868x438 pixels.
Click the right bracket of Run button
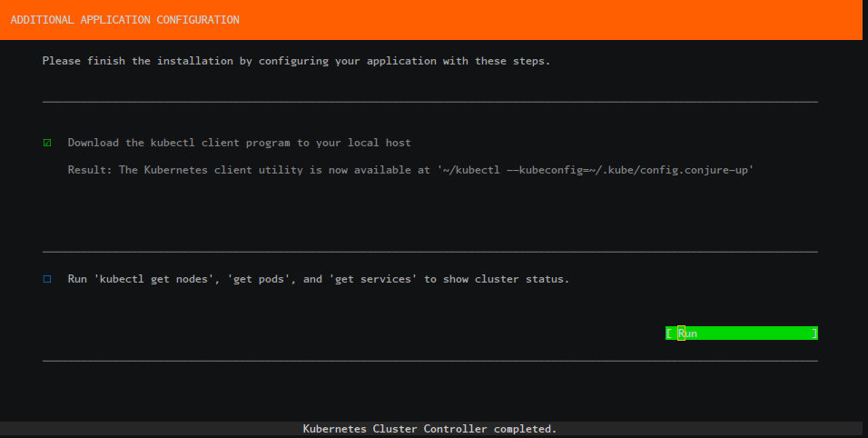pos(814,333)
